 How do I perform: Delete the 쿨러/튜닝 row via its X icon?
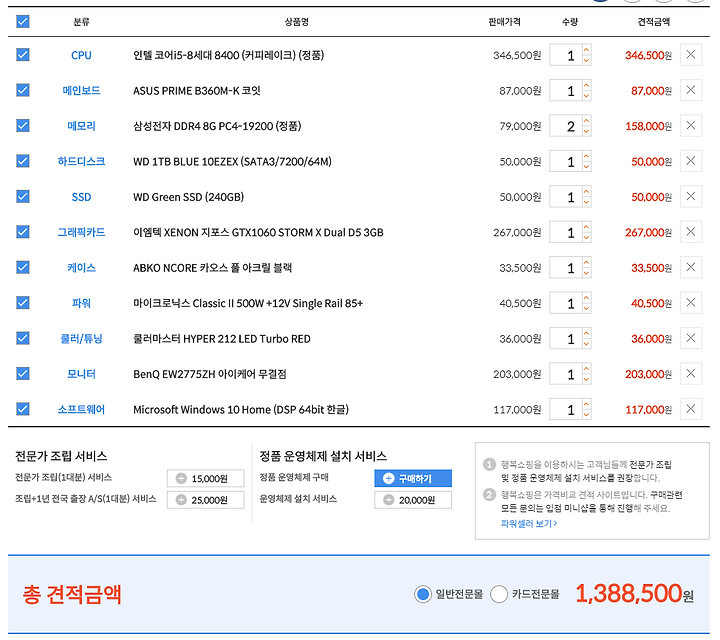691,338
